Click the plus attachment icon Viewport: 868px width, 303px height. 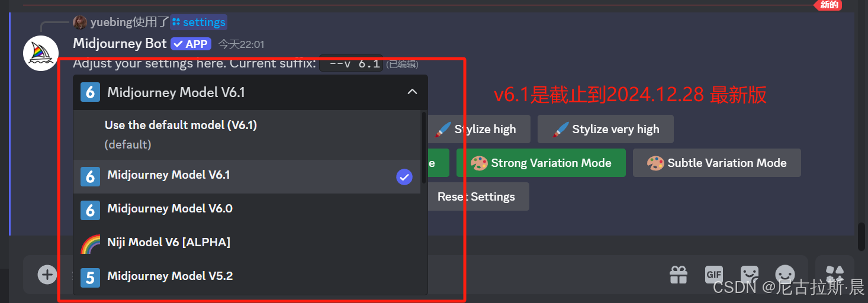click(x=47, y=274)
